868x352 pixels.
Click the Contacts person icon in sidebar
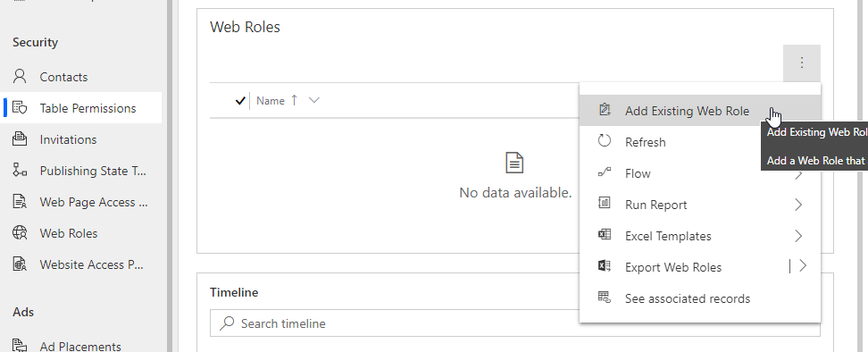[x=20, y=76]
